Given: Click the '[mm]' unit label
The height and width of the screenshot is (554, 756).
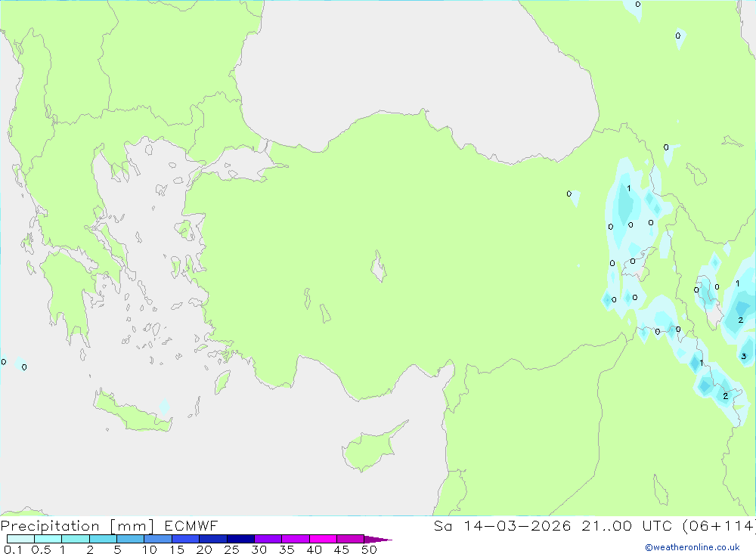Looking at the screenshot, I should click(132, 525).
